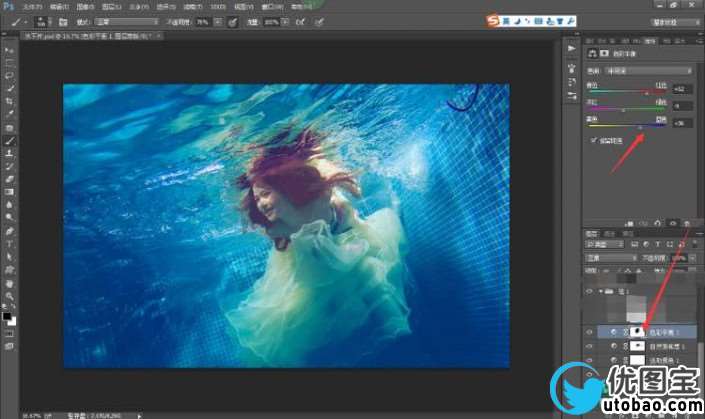Open the layer blend mode dropdown
The image size is (705, 419).
(x=611, y=258)
